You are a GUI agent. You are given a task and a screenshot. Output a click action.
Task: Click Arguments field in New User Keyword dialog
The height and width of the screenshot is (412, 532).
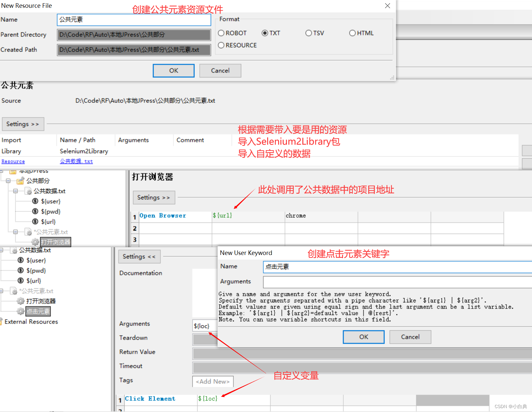[397, 282]
